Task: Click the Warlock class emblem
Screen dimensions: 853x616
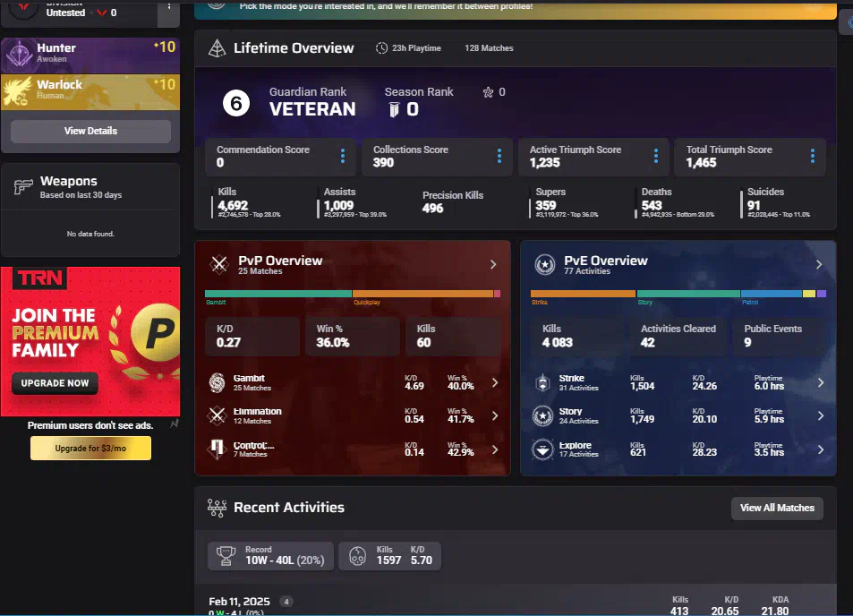Action: 19,91
